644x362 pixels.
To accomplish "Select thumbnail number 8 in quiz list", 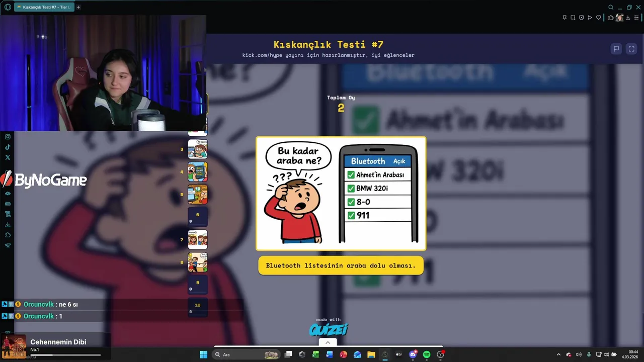I will tap(198, 262).
